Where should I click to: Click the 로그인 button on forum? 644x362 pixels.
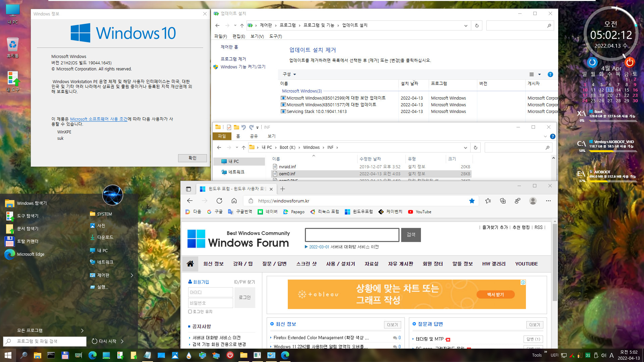[x=245, y=297]
